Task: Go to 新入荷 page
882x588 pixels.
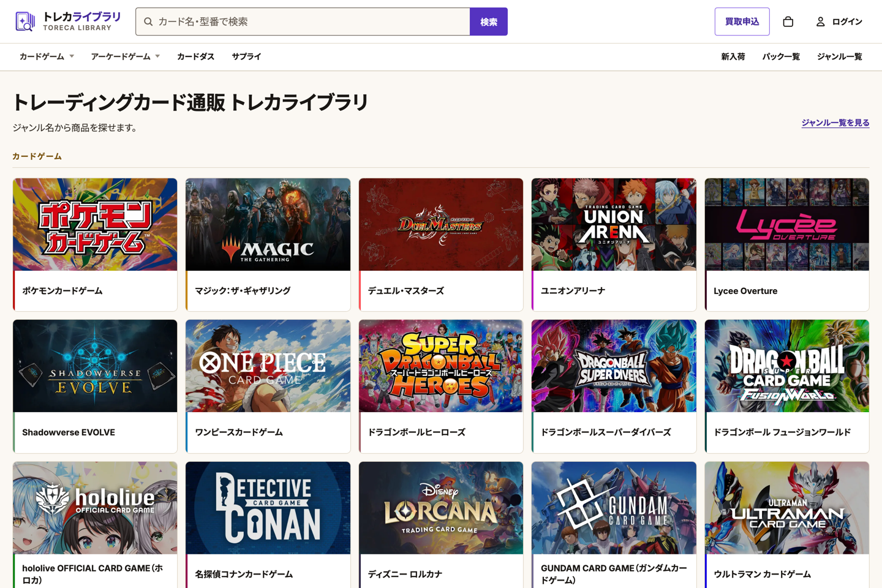Action: coord(733,56)
